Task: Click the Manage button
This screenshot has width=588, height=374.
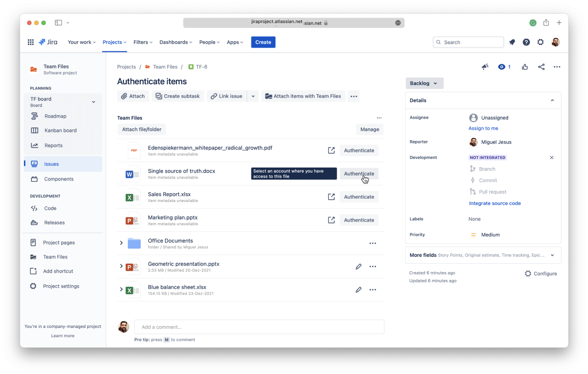Action: [369, 129]
